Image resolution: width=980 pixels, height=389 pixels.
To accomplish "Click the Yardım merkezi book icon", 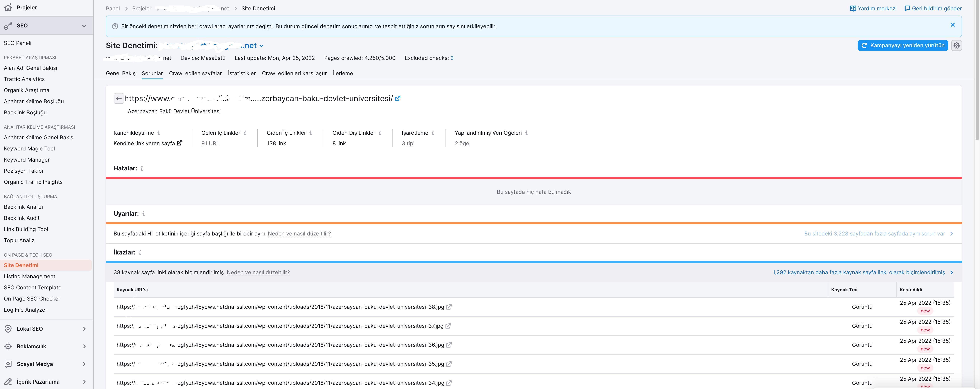I will pos(853,8).
